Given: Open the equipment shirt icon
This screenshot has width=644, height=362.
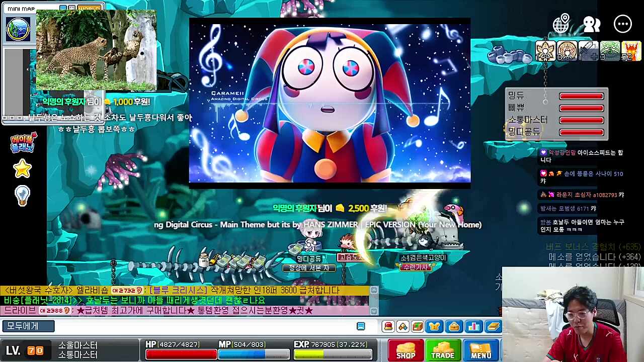Looking at the screenshot, I should point(434,327).
